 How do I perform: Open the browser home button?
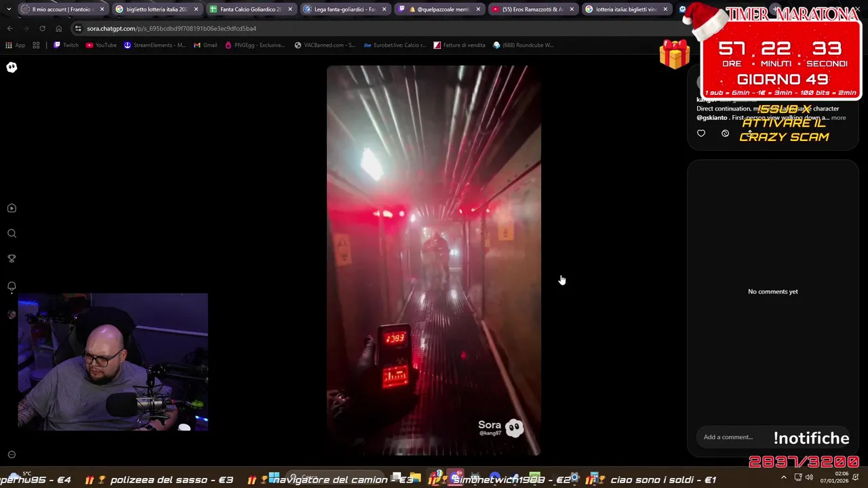[58, 28]
